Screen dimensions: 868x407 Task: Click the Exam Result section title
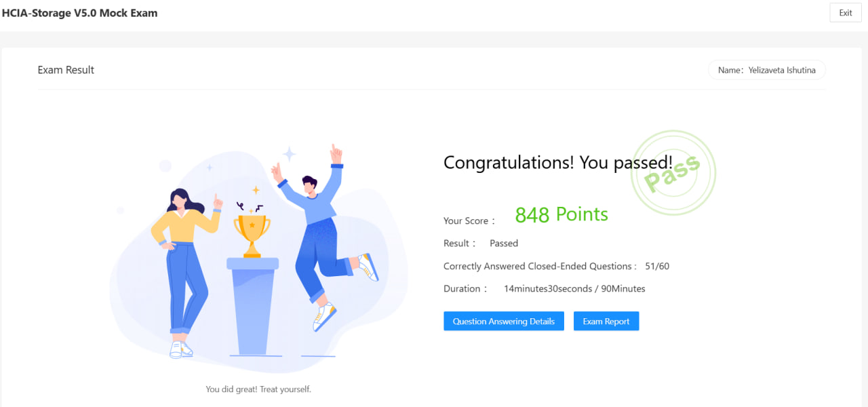point(66,70)
